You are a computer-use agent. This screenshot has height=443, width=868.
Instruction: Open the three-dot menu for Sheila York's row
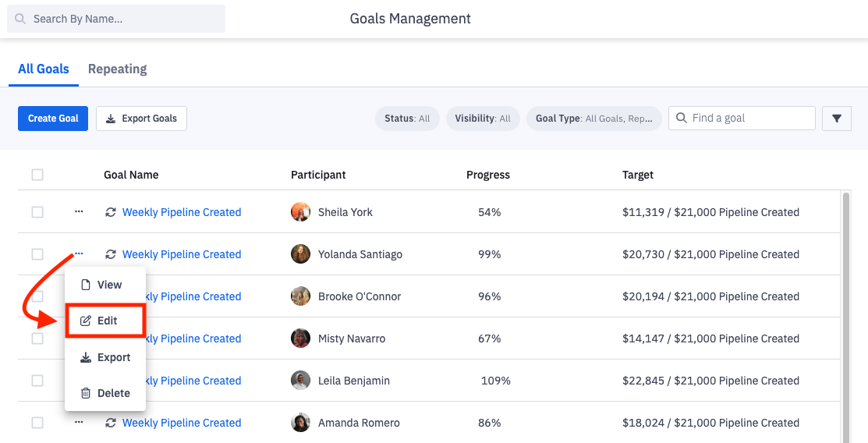[79, 212]
